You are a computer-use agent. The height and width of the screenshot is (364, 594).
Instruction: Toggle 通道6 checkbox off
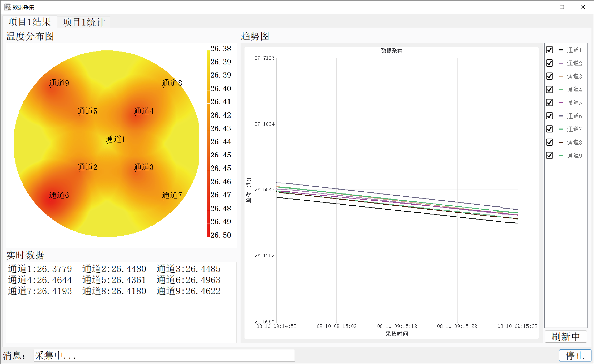click(x=549, y=116)
